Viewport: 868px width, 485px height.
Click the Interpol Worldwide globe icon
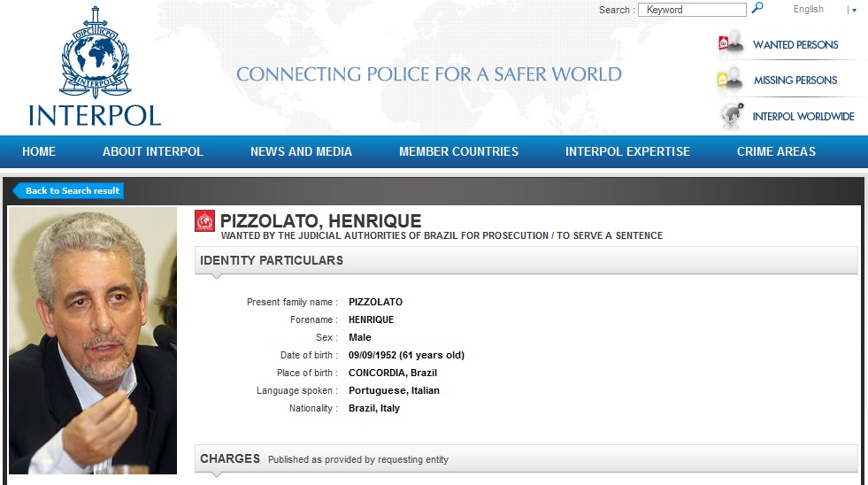point(731,116)
